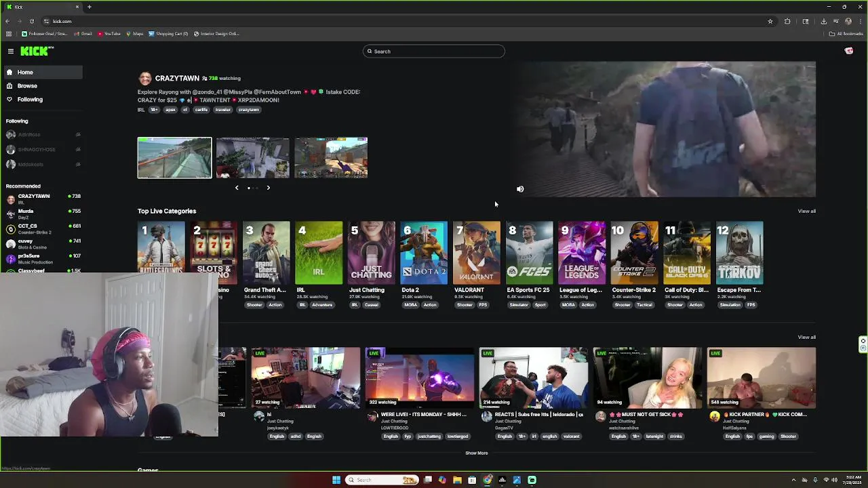Click Windows taskbar search box
This screenshot has height=488, width=868.
click(382, 480)
